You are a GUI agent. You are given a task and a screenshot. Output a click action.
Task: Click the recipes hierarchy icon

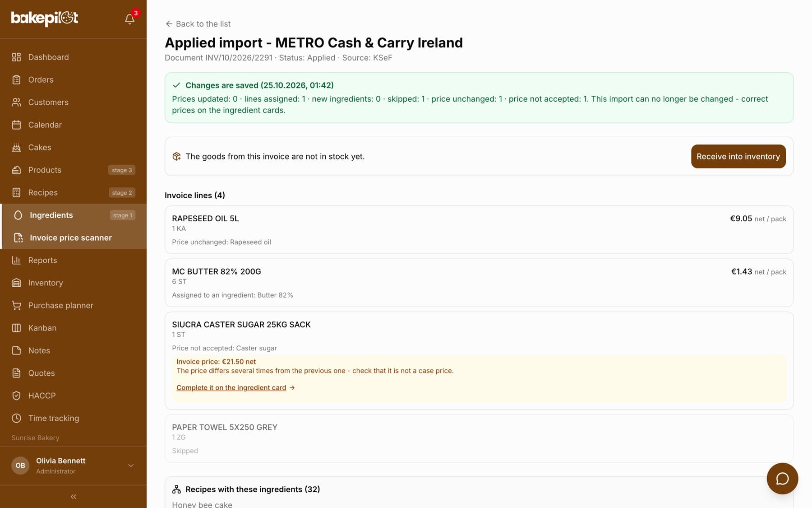(x=176, y=489)
